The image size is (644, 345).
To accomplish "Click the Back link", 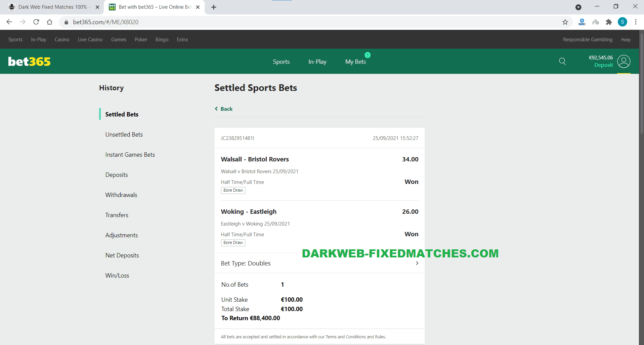I will (x=224, y=109).
